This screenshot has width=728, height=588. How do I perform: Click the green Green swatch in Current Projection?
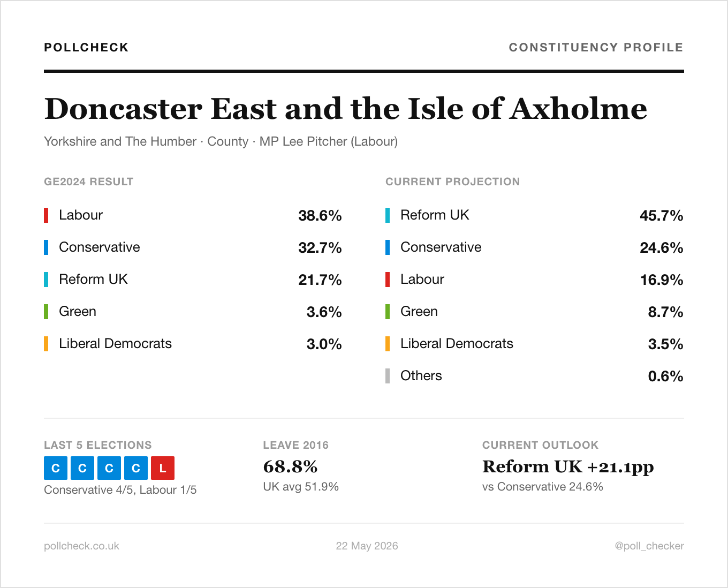[388, 312]
